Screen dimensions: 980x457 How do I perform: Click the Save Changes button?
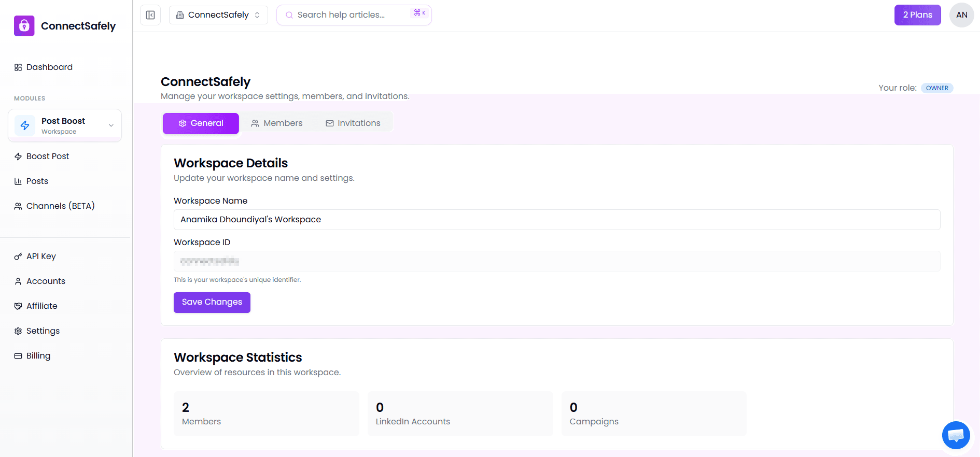coord(212,303)
